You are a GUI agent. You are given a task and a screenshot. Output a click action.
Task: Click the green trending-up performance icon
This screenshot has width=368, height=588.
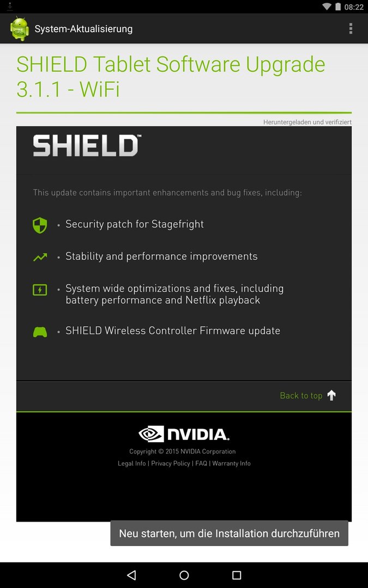40,257
